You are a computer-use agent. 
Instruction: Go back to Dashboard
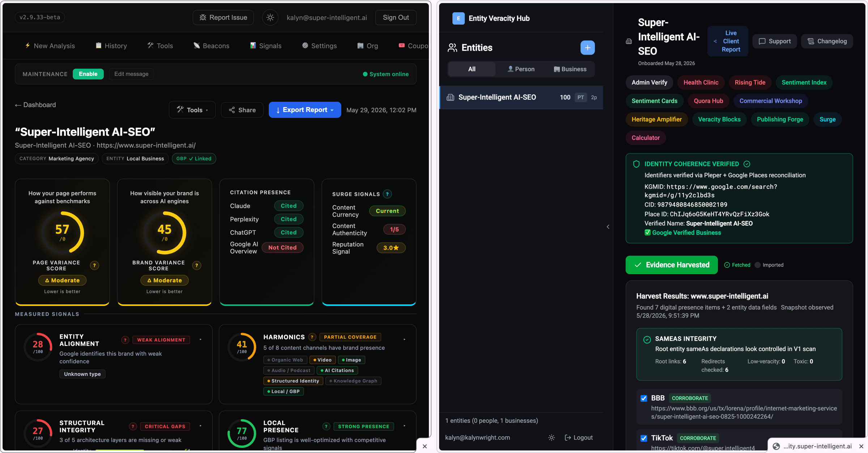tap(35, 105)
